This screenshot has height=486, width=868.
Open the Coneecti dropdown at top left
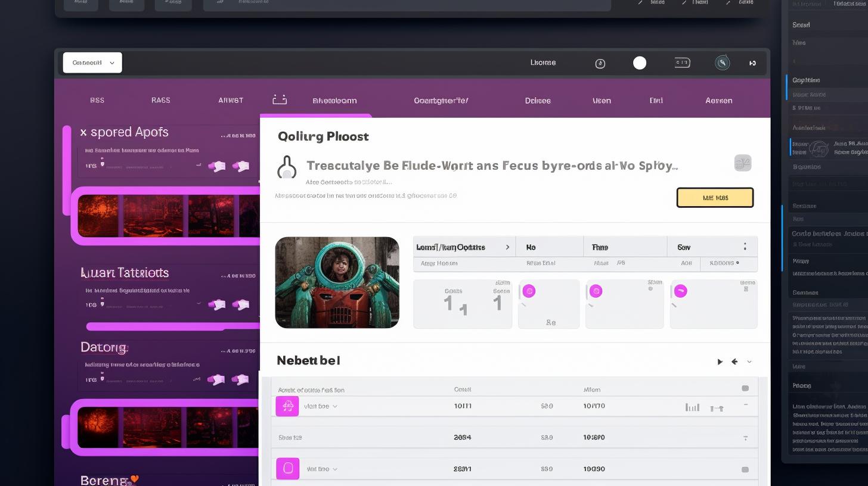tap(92, 63)
